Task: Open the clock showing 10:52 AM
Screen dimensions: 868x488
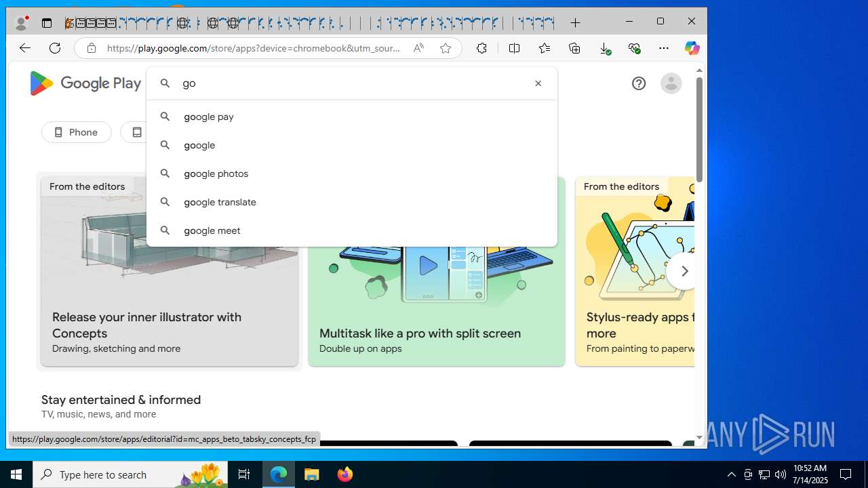Action: [810, 474]
